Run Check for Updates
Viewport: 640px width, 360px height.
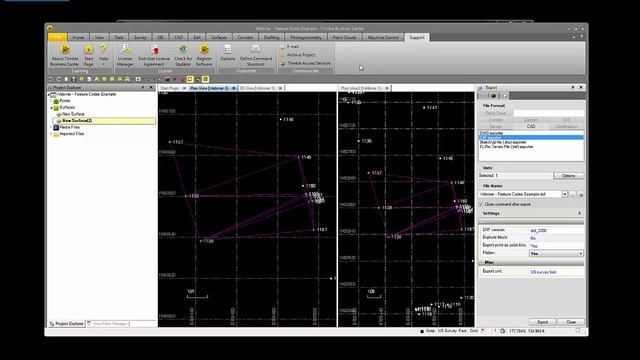pos(183,55)
